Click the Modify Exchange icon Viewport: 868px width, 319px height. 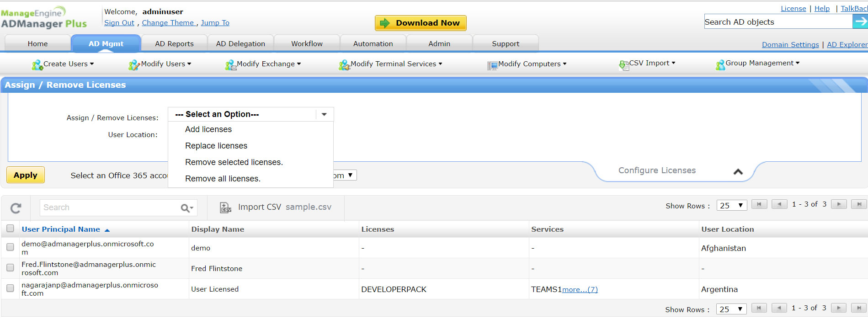[230, 65]
